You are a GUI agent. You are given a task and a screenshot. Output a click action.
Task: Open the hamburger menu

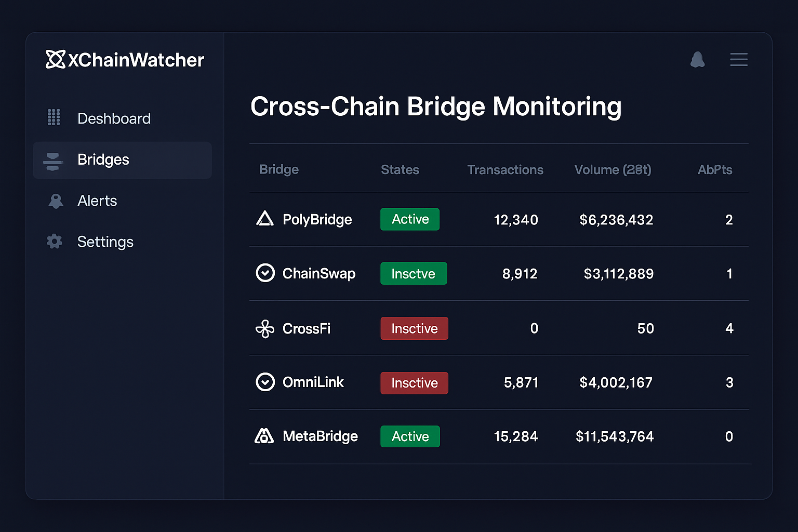click(x=739, y=59)
